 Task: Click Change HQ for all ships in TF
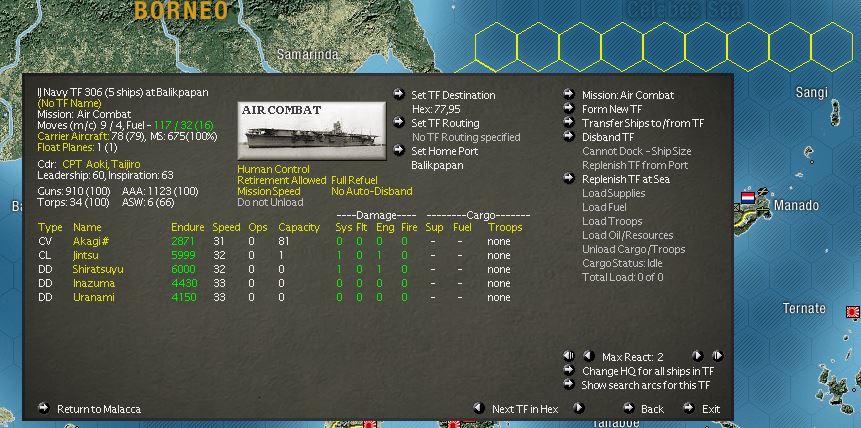coord(648,371)
